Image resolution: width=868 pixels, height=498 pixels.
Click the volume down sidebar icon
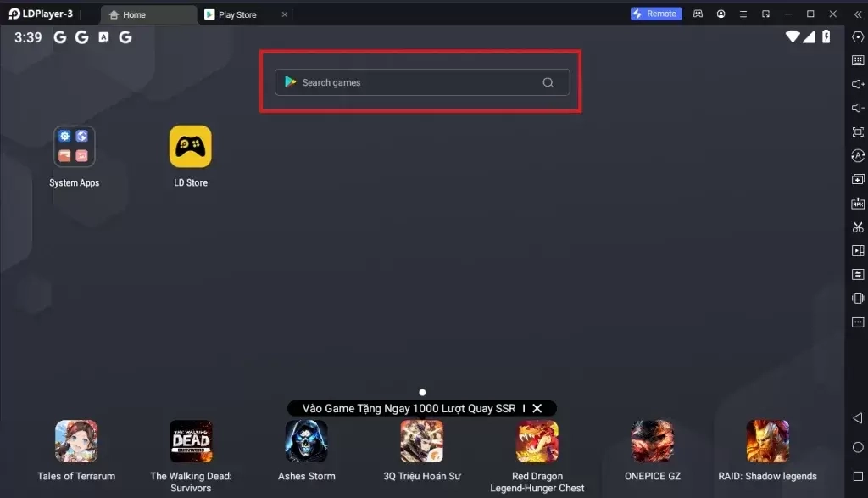click(858, 108)
